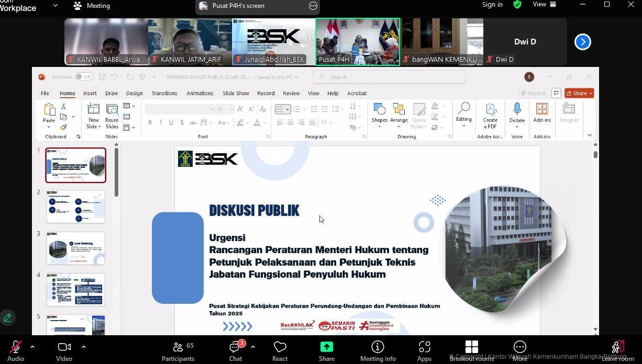Expand audio options arrow next to Audio
Image resolution: width=642 pixels, height=364 pixels.
click(32, 347)
